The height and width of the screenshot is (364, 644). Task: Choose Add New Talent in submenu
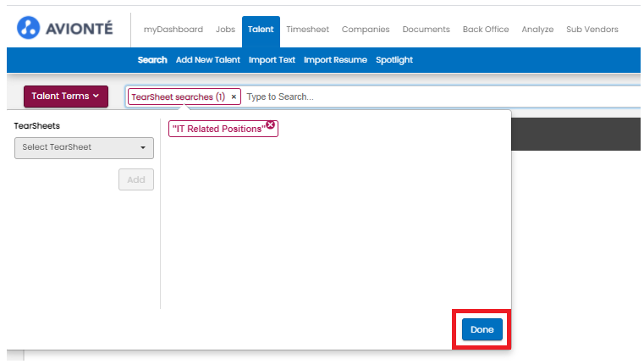pos(208,60)
